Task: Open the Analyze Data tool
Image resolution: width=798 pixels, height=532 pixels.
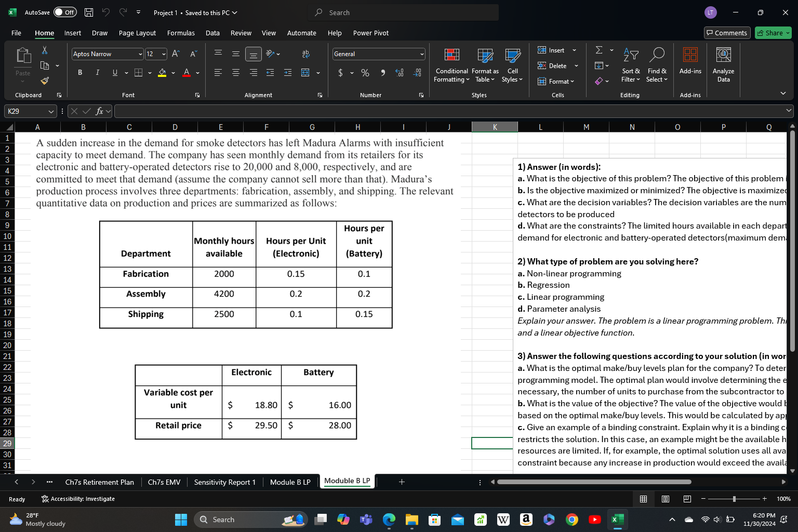Action: [723, 66]
